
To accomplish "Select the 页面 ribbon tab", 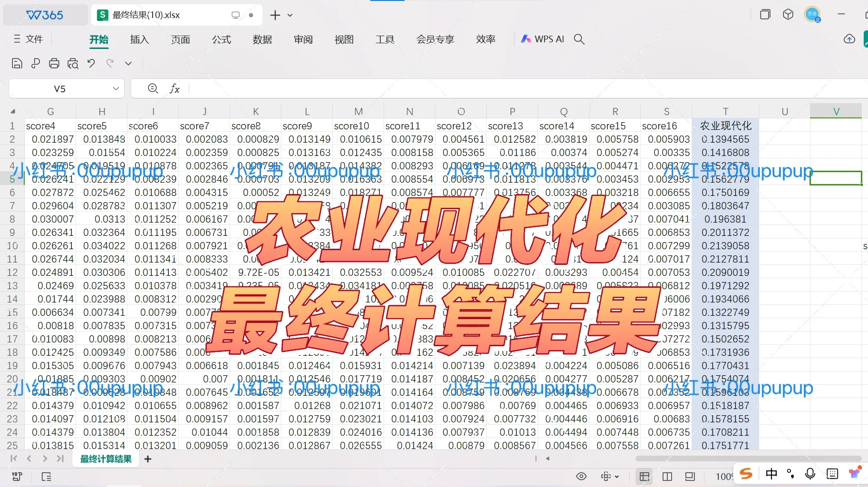I will click(x=181, y=39).
